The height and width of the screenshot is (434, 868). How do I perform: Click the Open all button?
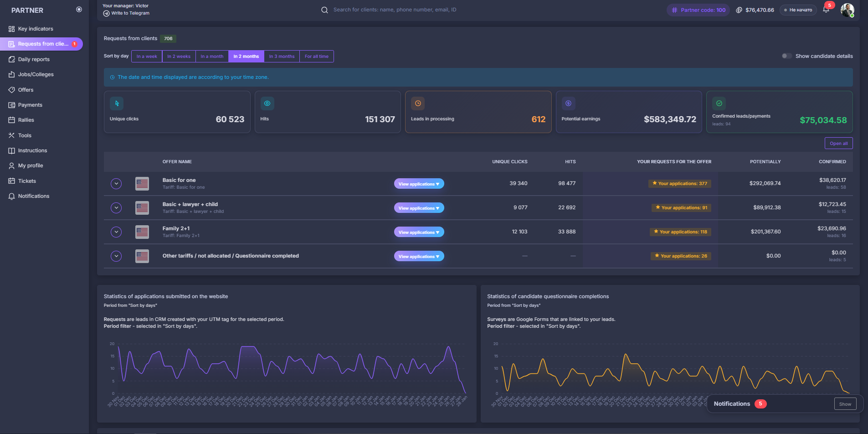coord(838,143)
